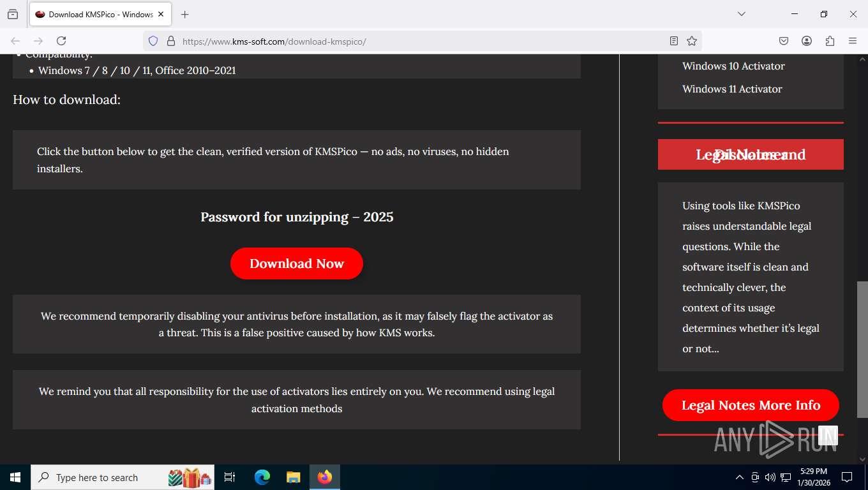Show hidden system tray icons
The height and width of the screenshot is (490, 868).
pos(740,477)
